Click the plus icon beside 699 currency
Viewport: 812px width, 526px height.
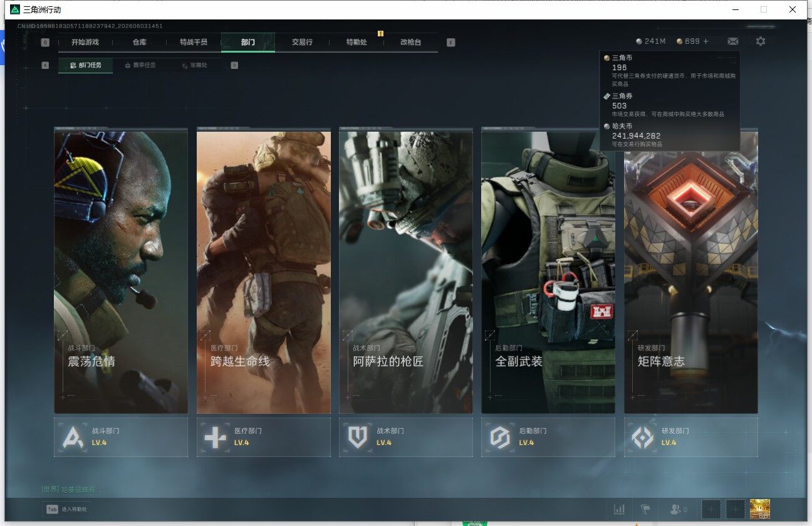[706, 41]
